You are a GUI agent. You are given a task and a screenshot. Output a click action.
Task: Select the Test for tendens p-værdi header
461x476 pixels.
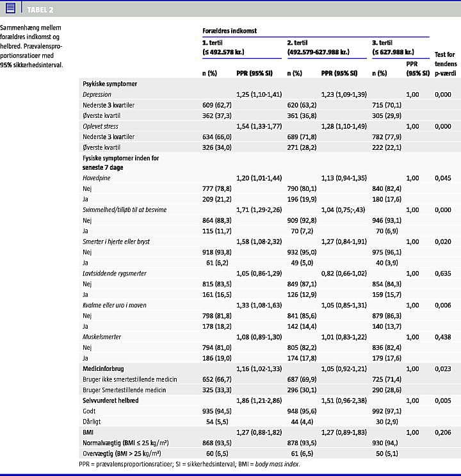coord(445,63)
